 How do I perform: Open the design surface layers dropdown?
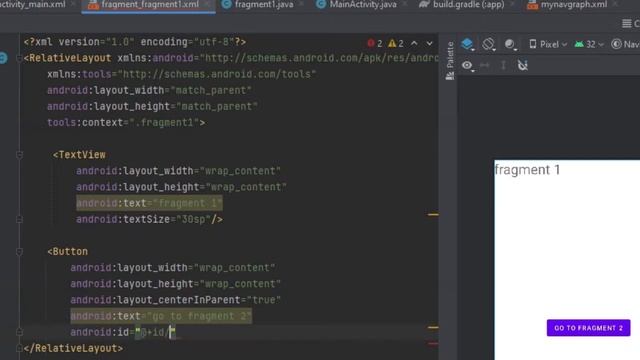coord(468,44)
